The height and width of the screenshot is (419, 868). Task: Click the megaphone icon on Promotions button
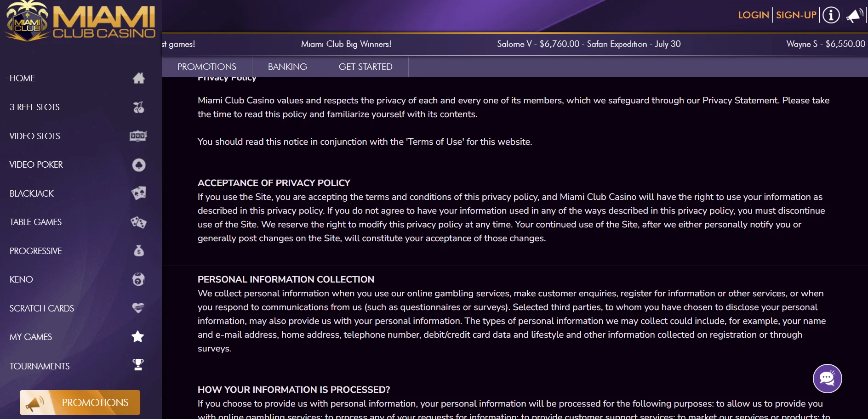pos(34,403)
